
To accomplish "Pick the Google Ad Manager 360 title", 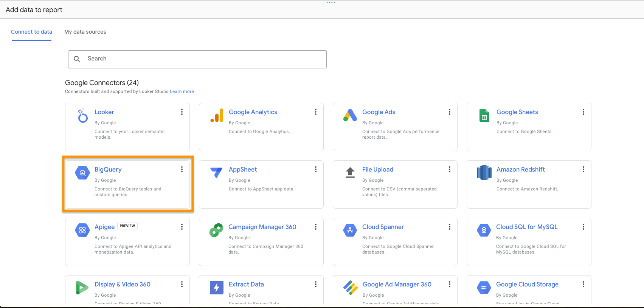I will click(x=397, y=284).
